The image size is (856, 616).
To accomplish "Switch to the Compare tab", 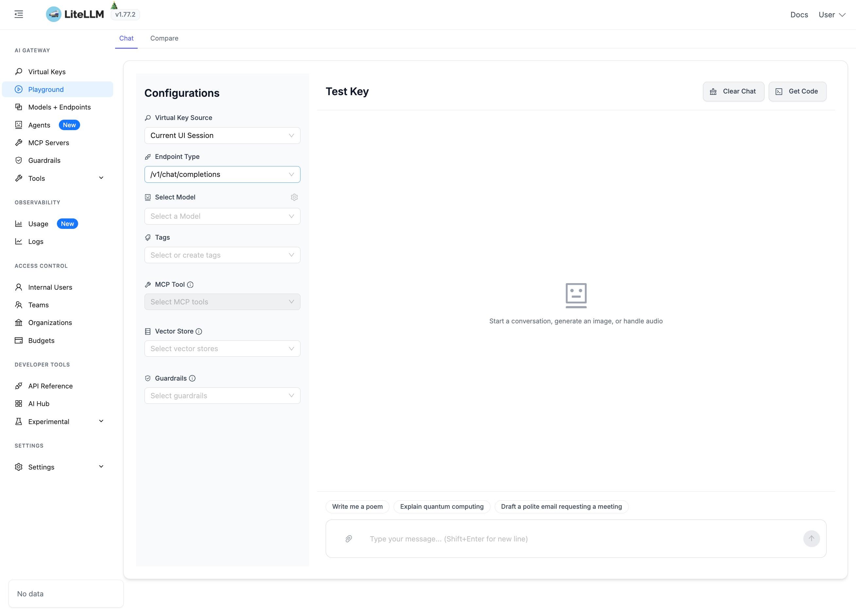I will click(x=164, y=38).
